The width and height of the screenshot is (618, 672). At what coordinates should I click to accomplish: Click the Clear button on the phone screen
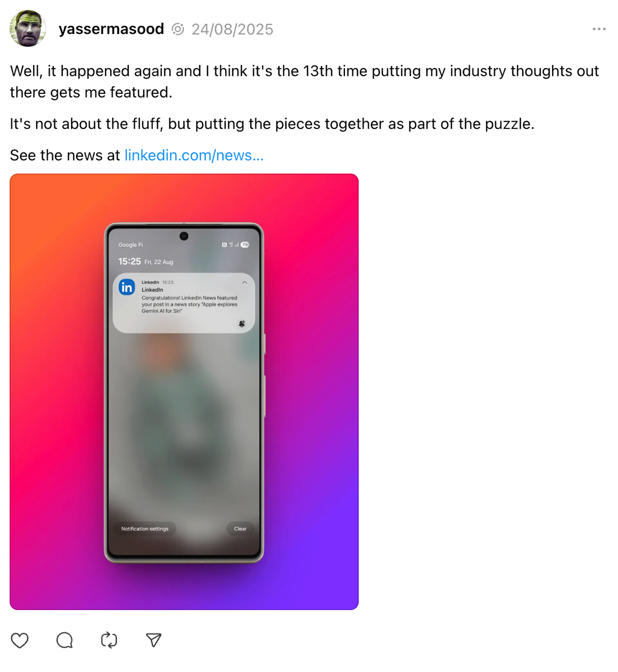[240, 529]
